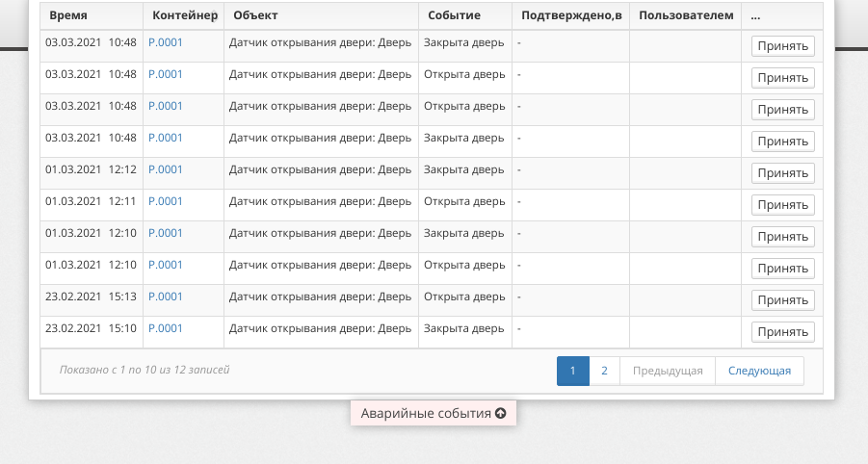
Task: Sort table by Время column header
Action: [x=68, y=15]
